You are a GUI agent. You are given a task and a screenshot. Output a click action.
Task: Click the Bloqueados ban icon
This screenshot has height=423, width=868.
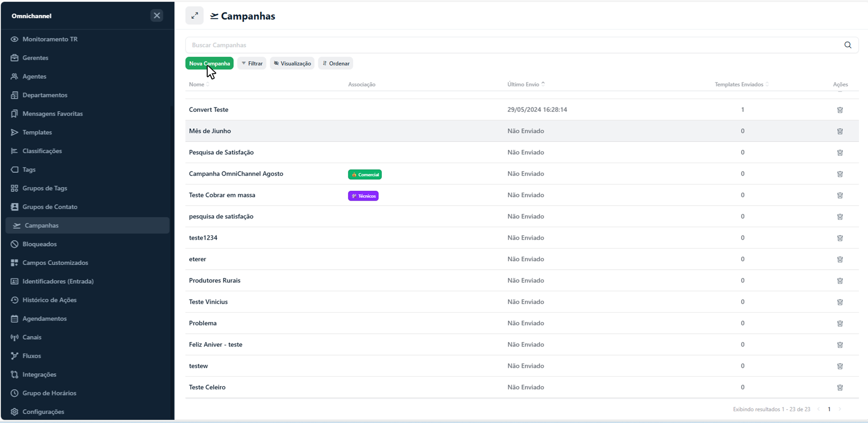pos(14,244)
